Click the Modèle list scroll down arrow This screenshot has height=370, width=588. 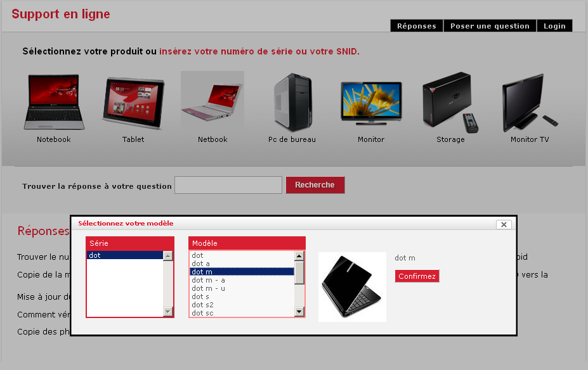[x=299, y=312]
